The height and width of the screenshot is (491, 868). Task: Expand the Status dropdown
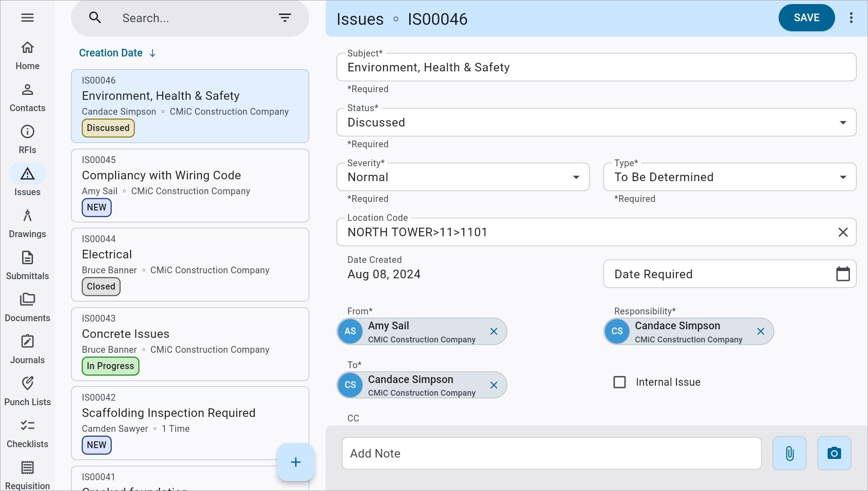point(843,122)
